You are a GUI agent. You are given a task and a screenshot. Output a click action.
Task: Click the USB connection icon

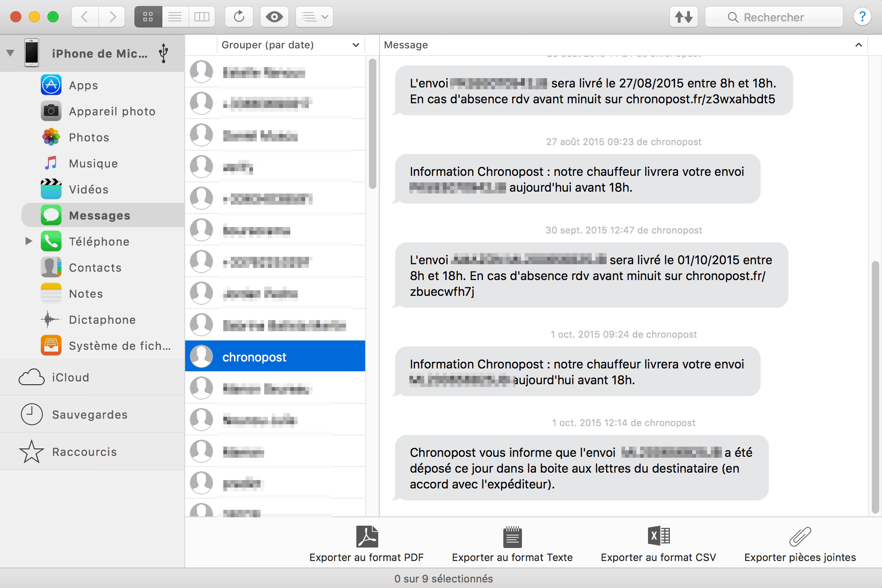point(163,53)
